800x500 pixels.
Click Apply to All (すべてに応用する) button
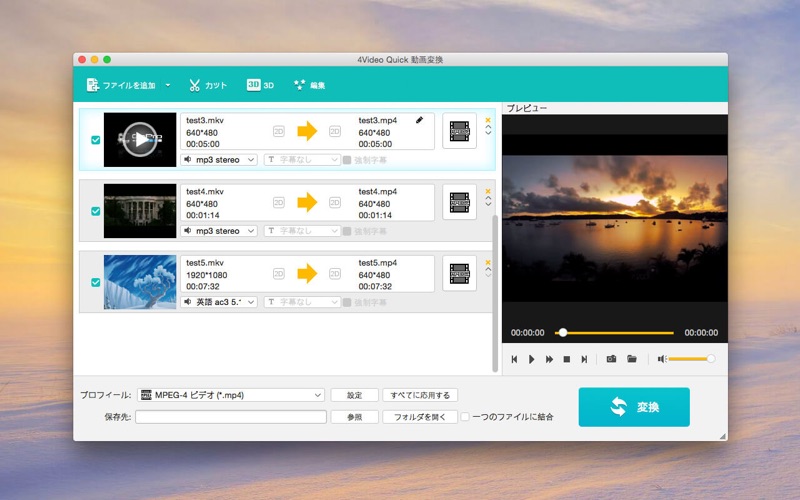[x=420, y=395]
